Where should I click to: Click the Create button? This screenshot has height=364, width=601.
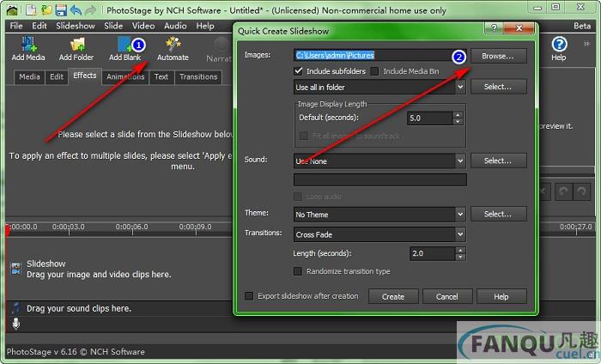pyautogui.click(x=393, y=296)
